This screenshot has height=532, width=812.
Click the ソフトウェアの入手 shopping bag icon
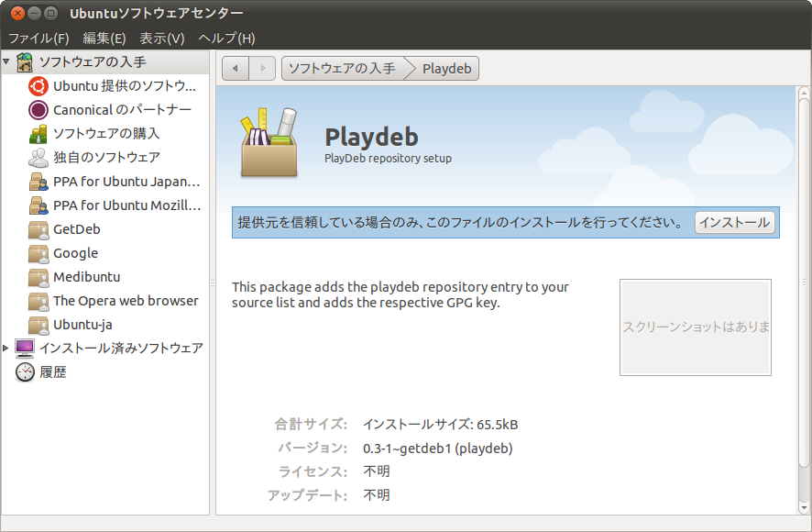coord(25,62)
